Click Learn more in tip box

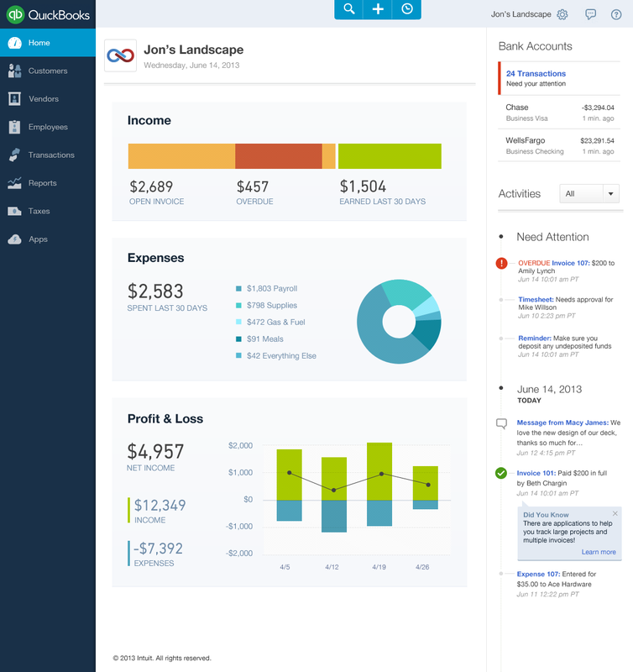pos(599,552)
